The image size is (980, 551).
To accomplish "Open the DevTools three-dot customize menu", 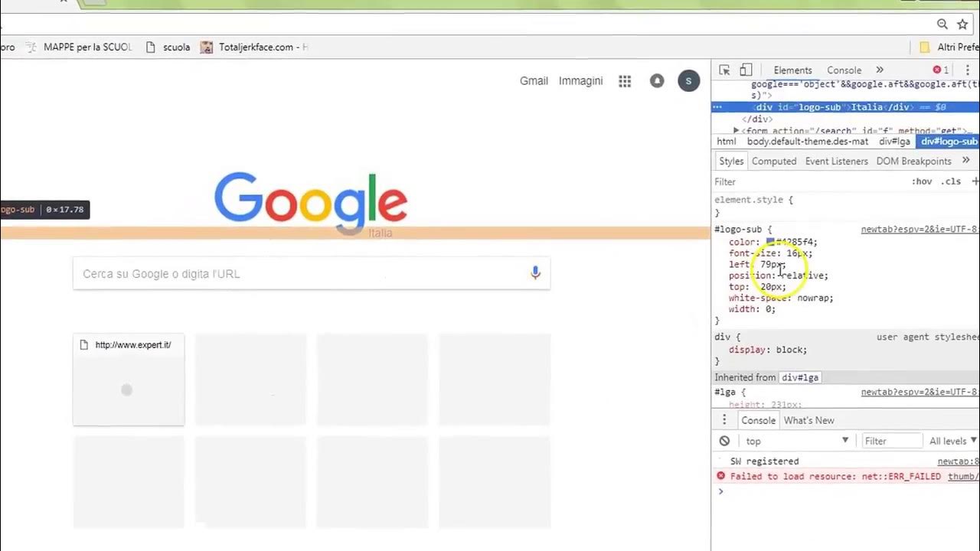I will pyautogui.click(x=967, y=70).
